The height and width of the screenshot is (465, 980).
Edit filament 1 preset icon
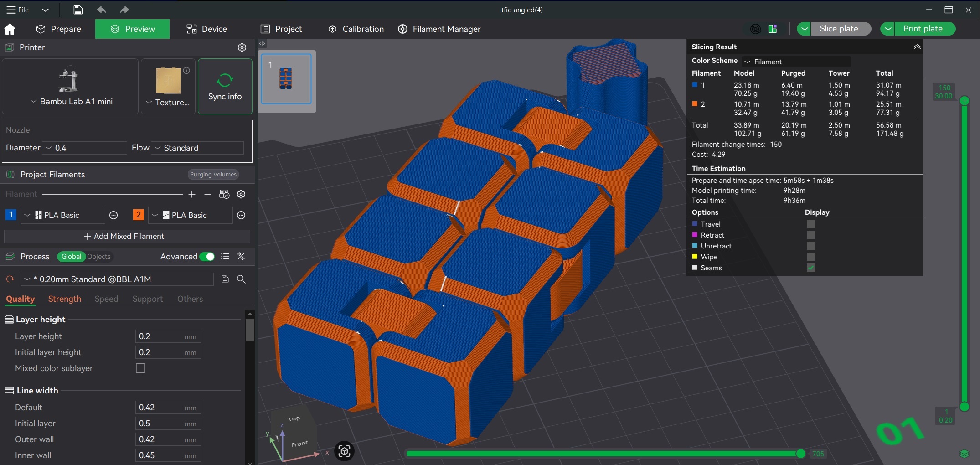click(113, 215)
